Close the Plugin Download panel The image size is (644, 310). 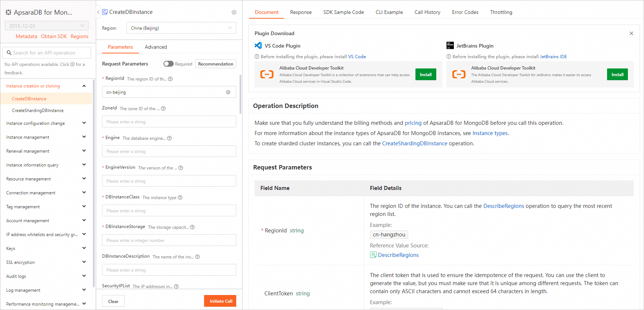pyautogui.click(x=631, y=33)
